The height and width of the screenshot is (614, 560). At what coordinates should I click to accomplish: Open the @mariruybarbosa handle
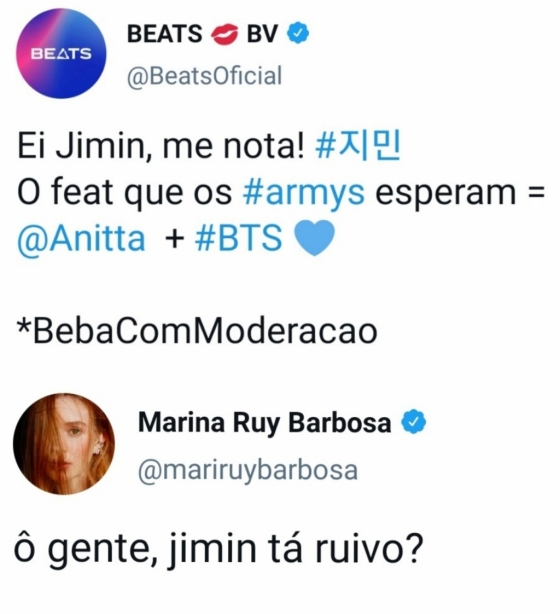click(248, 470)
